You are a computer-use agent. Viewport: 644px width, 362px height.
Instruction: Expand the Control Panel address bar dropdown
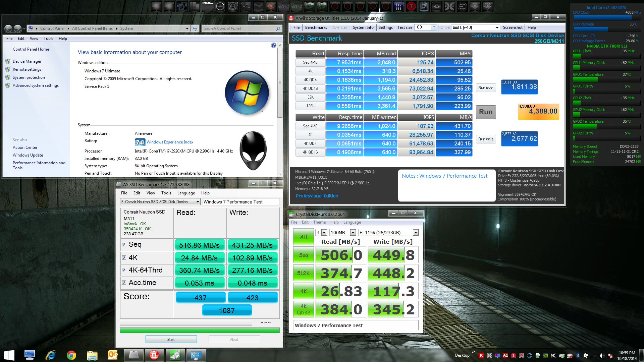tap(187, 28)
